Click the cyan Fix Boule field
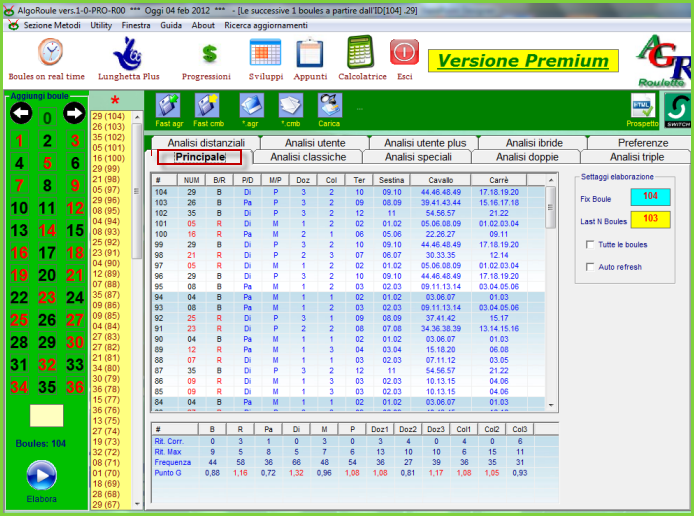Viewport: 694px width, 516px height. 650,196
